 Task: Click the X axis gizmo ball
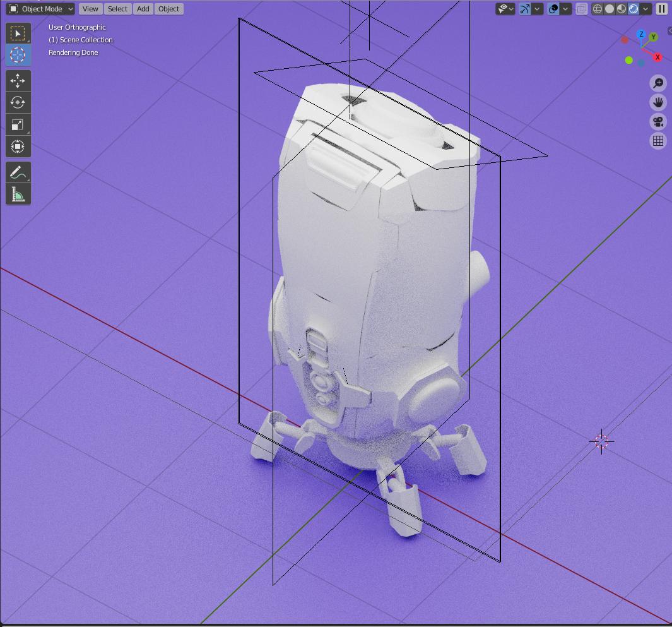pyautogui.click(x=657, y=57)
